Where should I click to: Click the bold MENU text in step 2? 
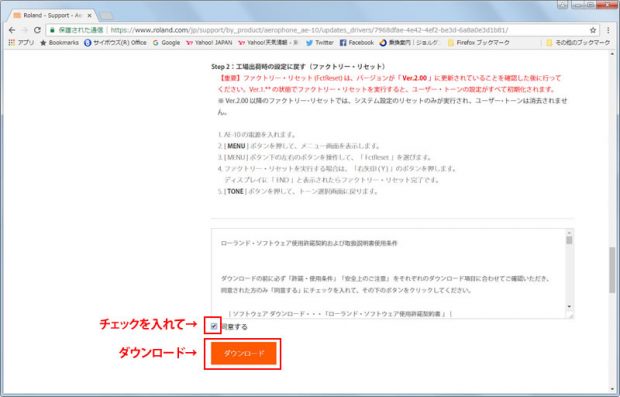pyautogui.click(x=236, y=146)
